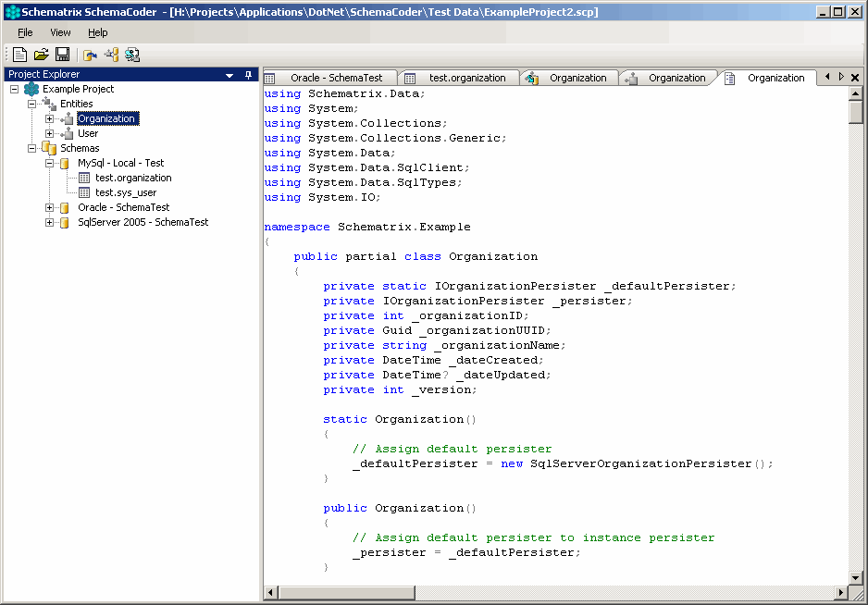Click the Open folder toolbar icon
This screenshot has width=868, height=605.
click(x=42, y=55)
